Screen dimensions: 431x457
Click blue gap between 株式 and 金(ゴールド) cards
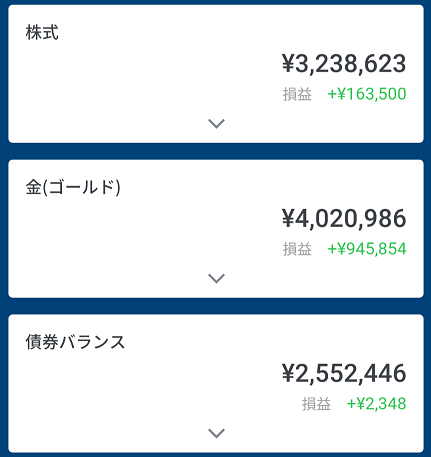(x=216, y=151)
